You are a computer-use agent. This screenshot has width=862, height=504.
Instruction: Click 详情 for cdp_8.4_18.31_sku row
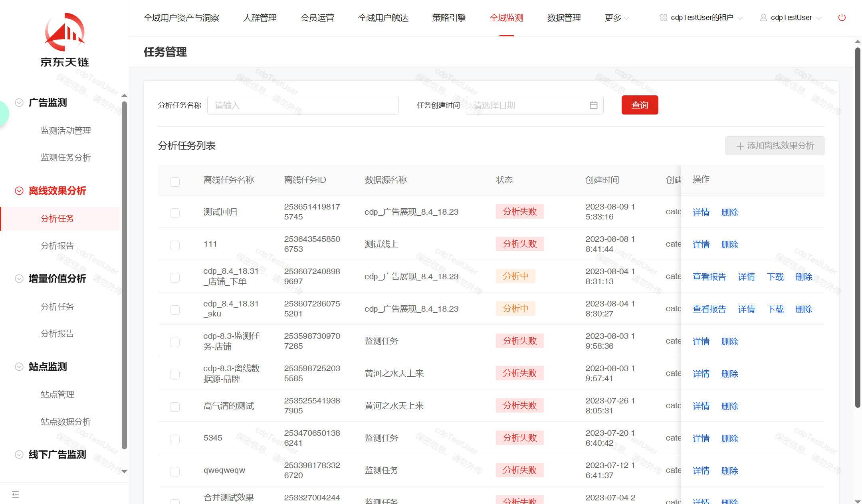click(x=747, y=309)
